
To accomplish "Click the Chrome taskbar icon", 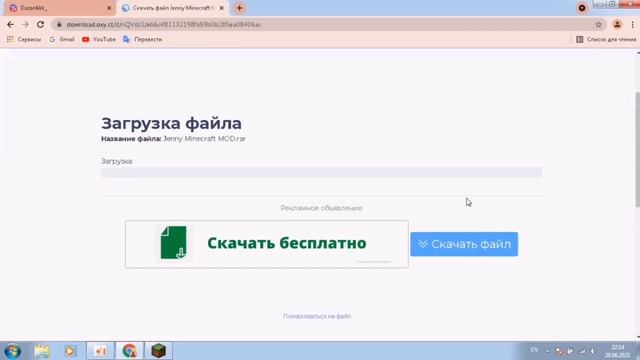I will (129, 351).
